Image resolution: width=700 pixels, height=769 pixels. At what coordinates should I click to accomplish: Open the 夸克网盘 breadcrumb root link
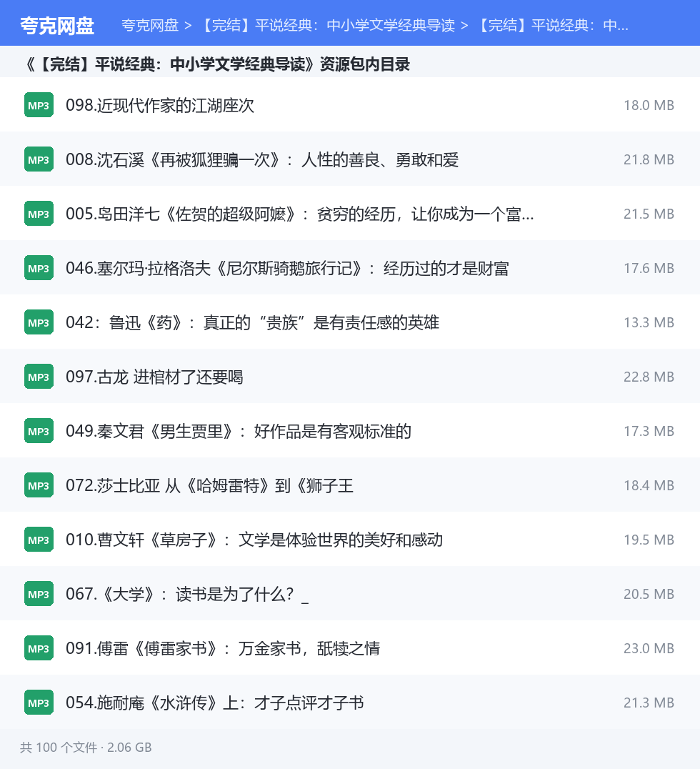(x=150, y=26)
